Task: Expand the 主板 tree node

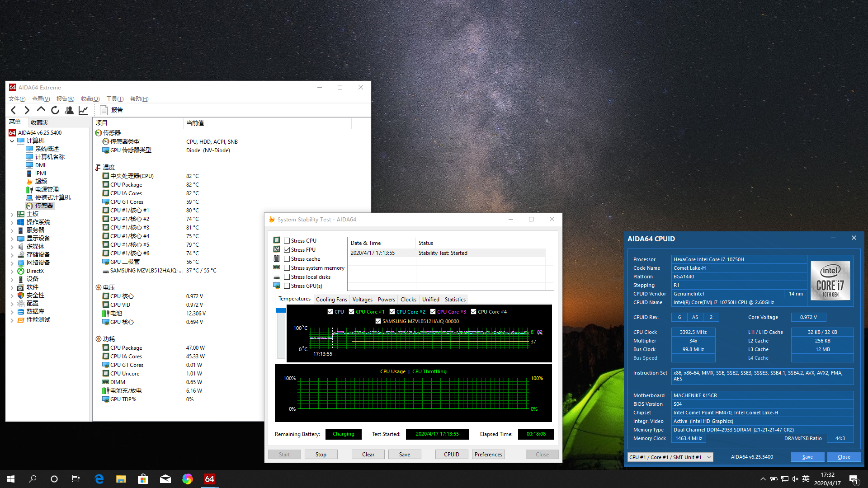Action: [x=12, y=214]
